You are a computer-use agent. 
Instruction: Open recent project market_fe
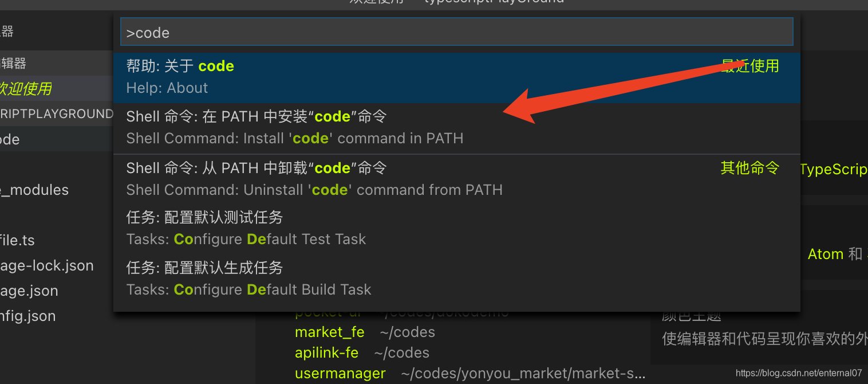[330, 332]
